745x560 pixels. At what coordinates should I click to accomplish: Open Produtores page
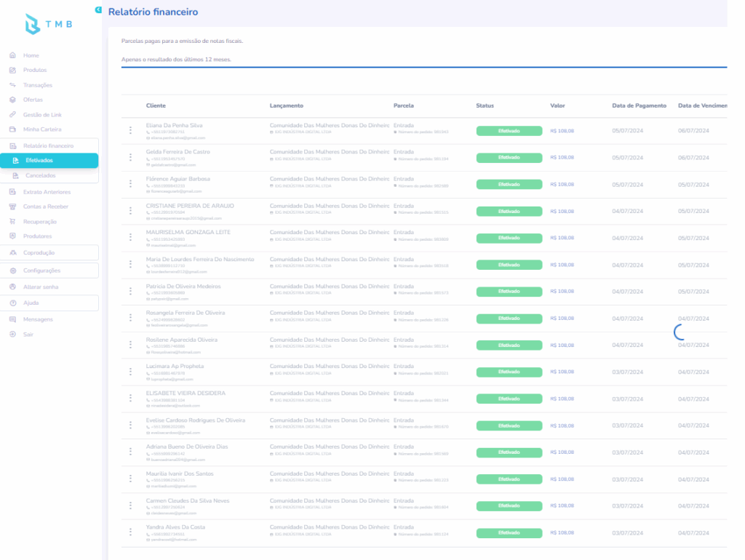(x=37, y=236)
